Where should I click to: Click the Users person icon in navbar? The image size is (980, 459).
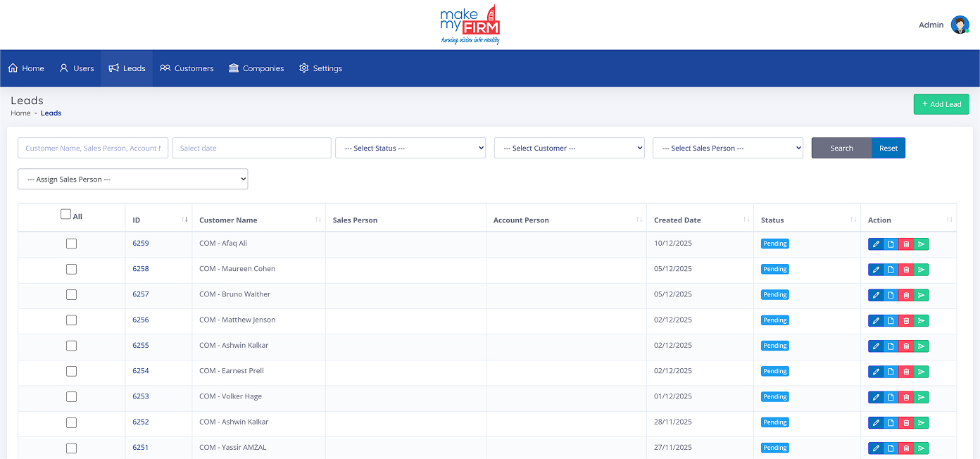[x=64, y=68]
